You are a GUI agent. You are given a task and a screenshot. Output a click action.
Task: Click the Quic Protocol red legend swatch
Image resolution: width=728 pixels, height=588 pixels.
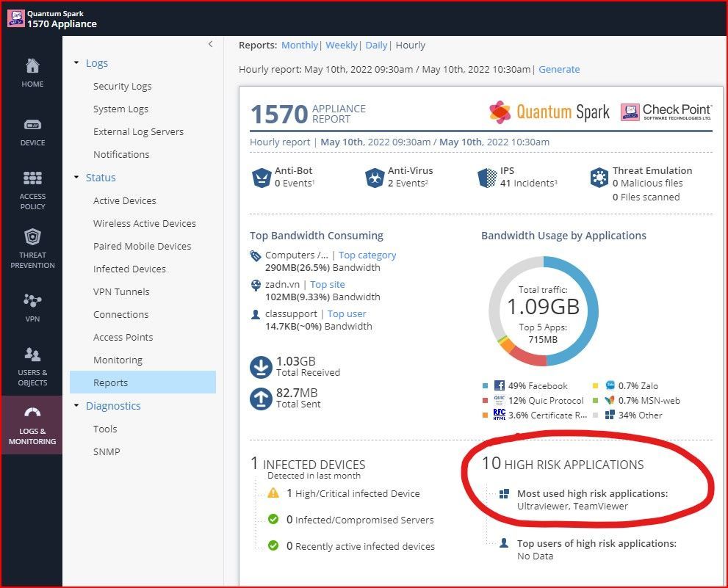(485, 401)
